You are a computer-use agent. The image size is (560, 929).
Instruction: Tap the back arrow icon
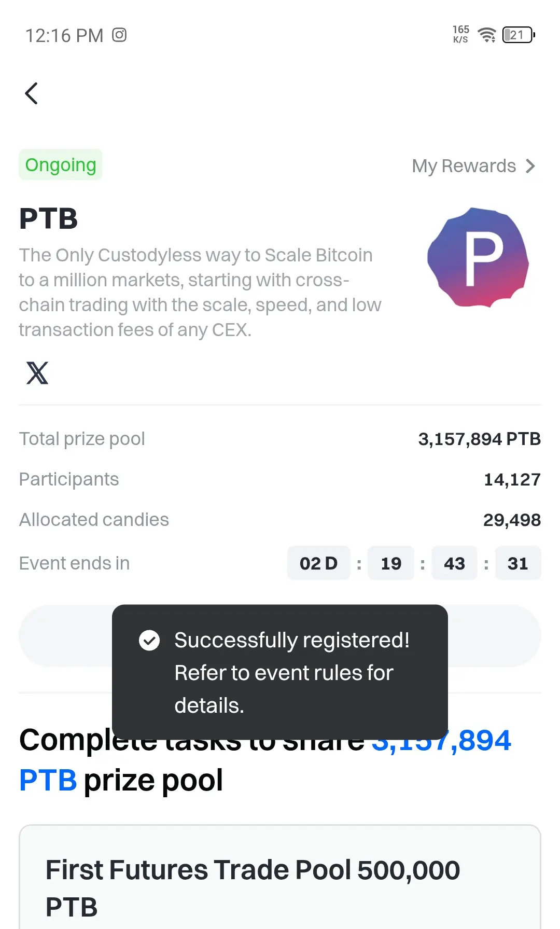pyautogui.click(x=32, y=93)
